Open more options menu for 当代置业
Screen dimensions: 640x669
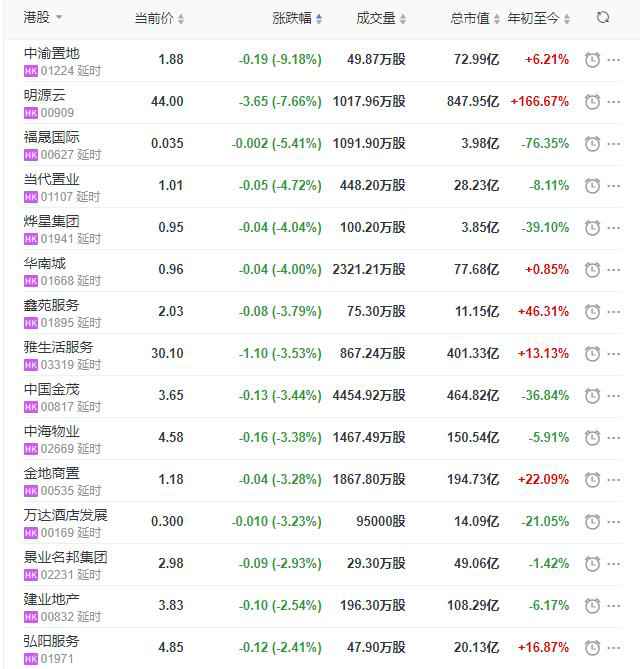(x=614, y=186)
